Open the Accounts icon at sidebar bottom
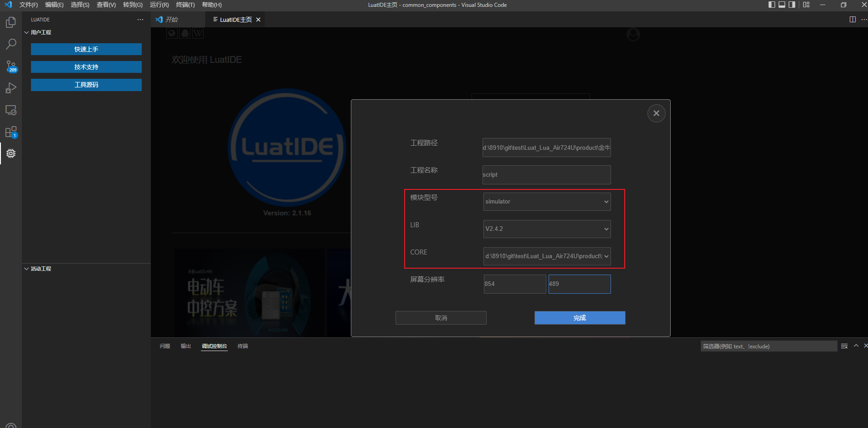 point(11,425)
